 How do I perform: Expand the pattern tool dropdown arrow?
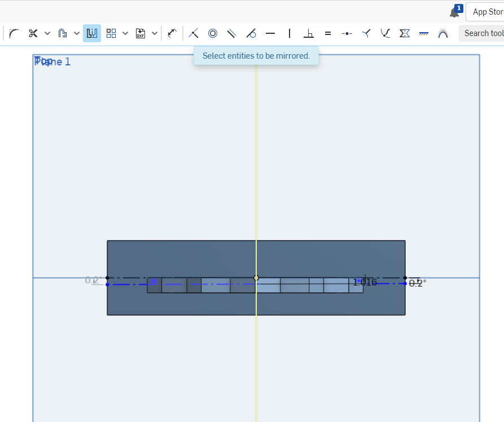click(x=125, y=33)
